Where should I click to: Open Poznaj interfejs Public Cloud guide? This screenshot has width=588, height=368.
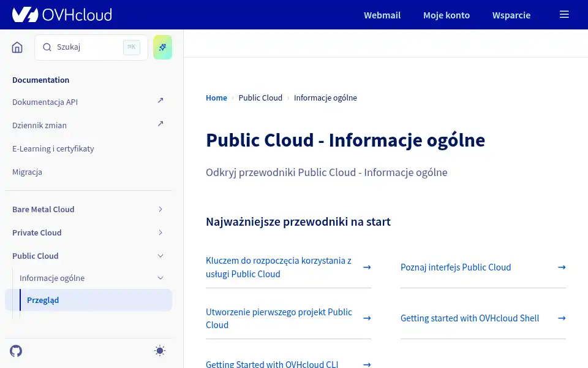tap(456, 267)
